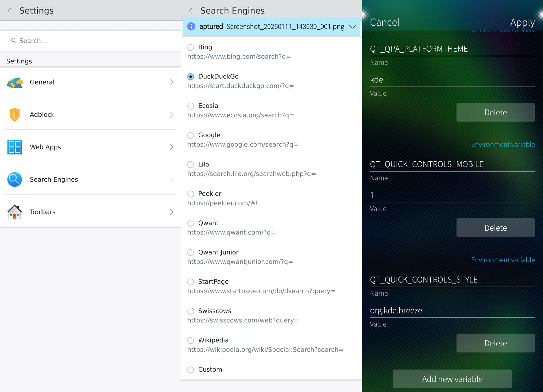Click the General settings fish icon
The height and width of the screenshot is (392, 543).
point(15,82)
